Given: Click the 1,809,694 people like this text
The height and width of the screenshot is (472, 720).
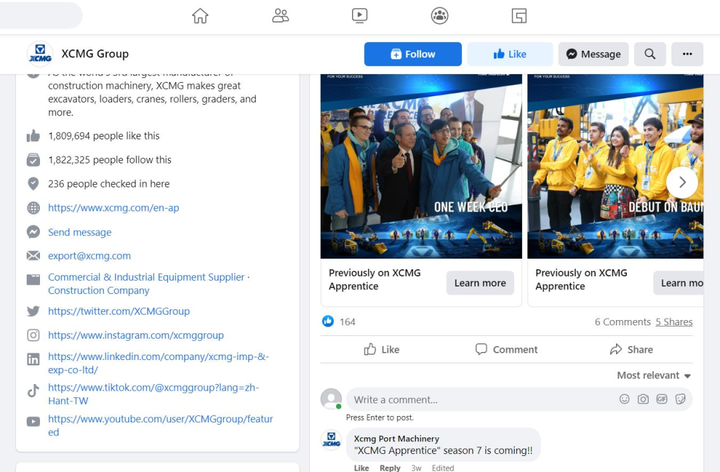Looking at the screenshot, I should pyautogui.click(x=104, y=136).
